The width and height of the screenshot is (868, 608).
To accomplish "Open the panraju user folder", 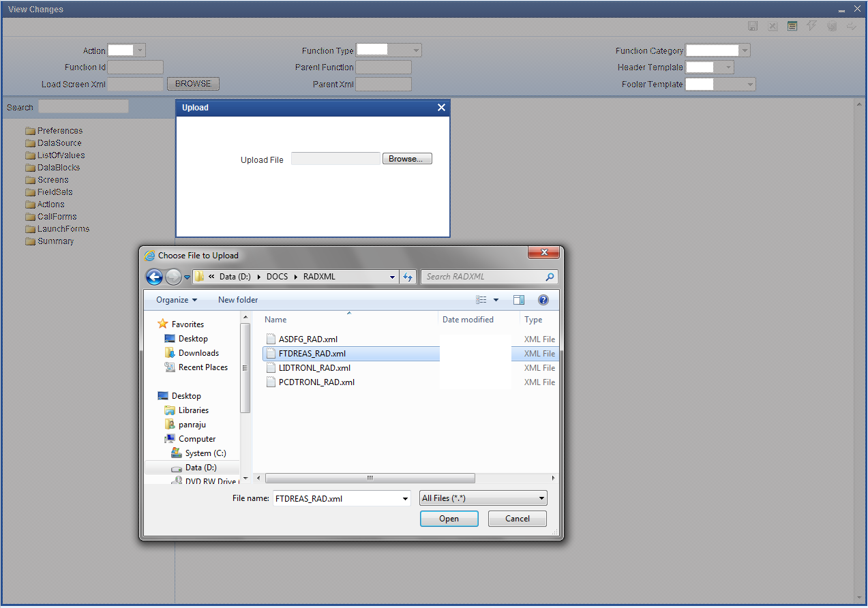I will coord(192,425).
